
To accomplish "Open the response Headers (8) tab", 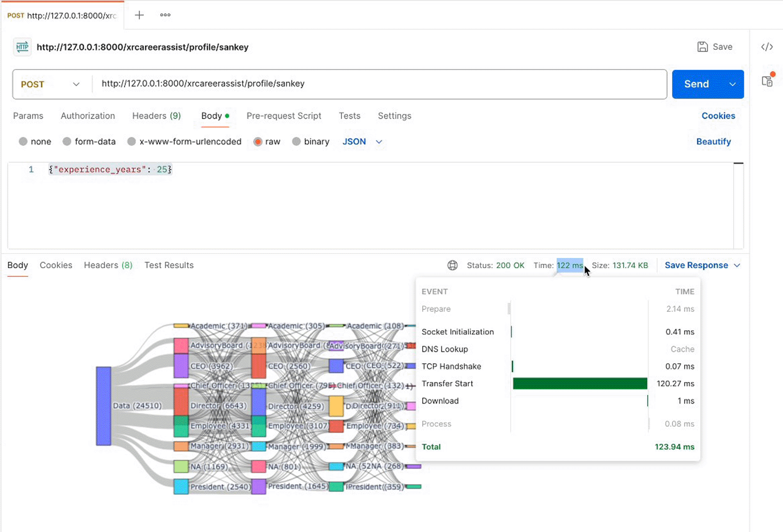I will pos(108,265).
